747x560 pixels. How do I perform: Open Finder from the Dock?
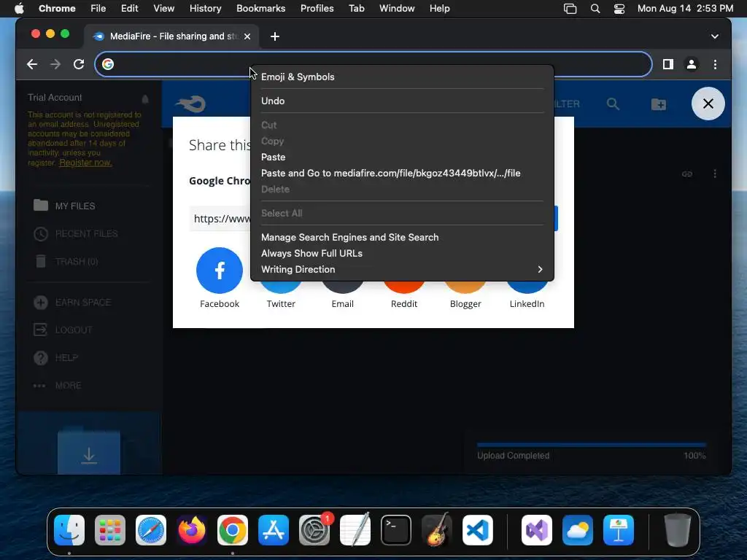69,530
